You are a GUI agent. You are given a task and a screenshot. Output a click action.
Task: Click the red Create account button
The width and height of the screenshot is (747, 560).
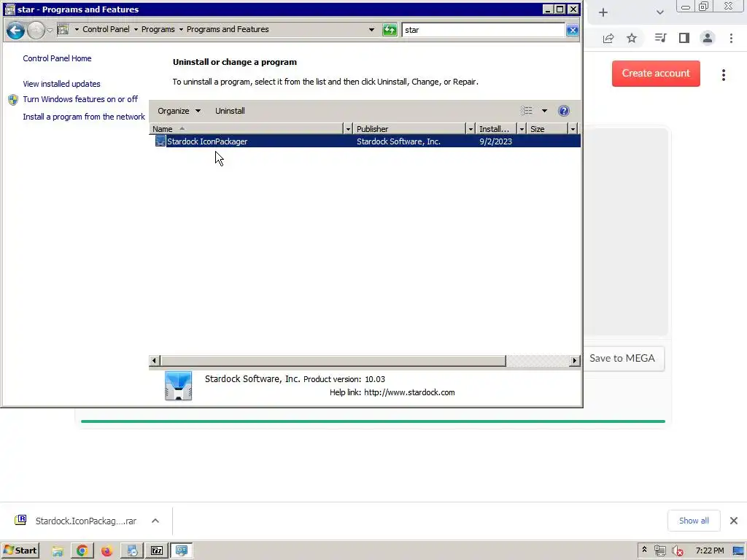coord(656,74)
